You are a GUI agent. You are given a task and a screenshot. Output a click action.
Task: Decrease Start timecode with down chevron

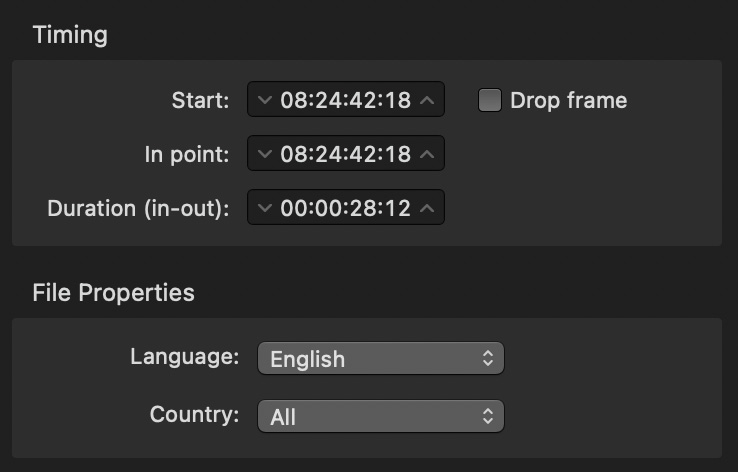click(265, 100)
